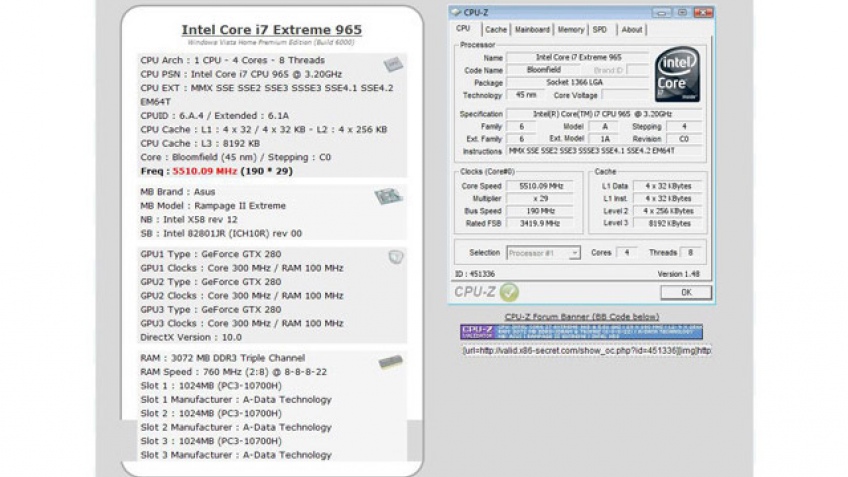
Task: Click the CPU-Z title bar app icon
Action: 456,12
